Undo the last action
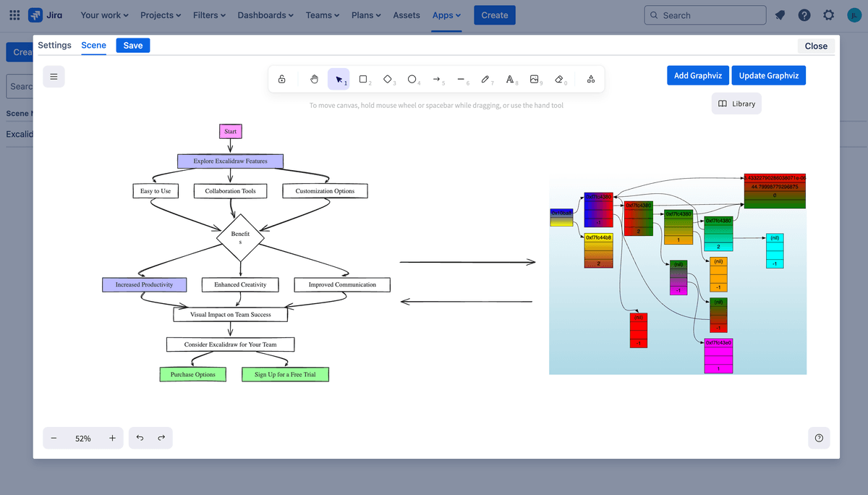 [x=140, y=438]
